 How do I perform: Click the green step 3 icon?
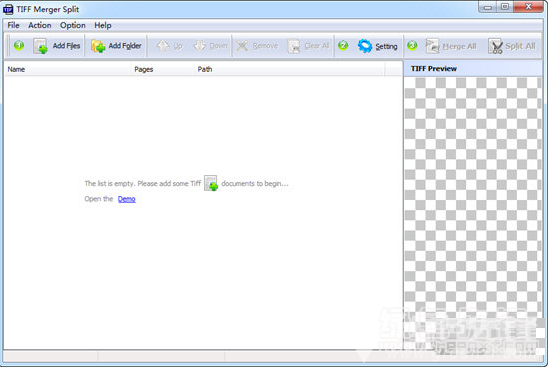point(412,45)
